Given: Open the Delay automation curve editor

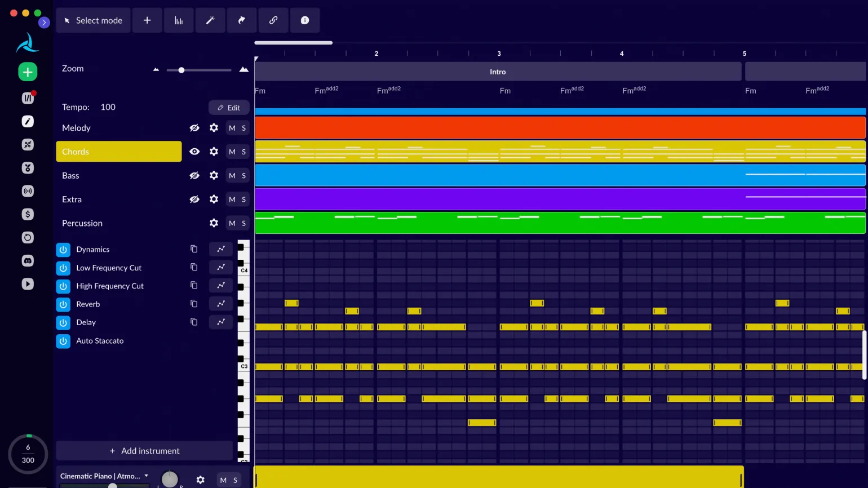Looking at the screenshot, I should pos(221,322).
